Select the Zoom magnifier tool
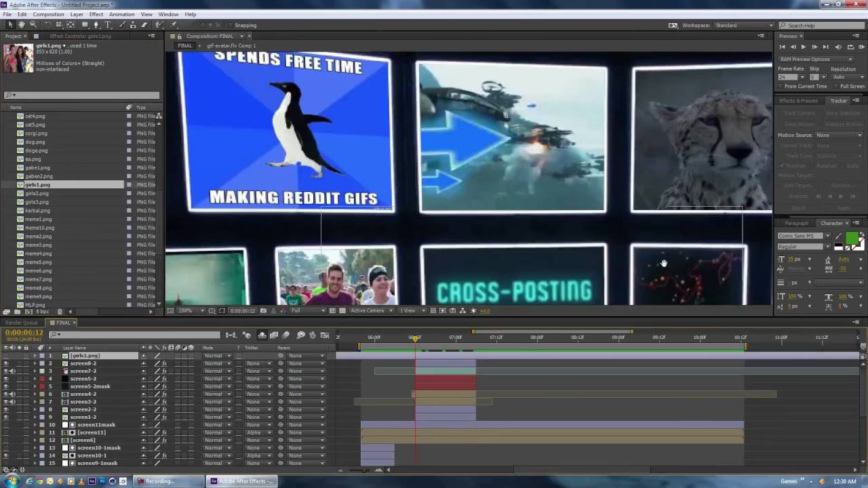 point(33,25)
